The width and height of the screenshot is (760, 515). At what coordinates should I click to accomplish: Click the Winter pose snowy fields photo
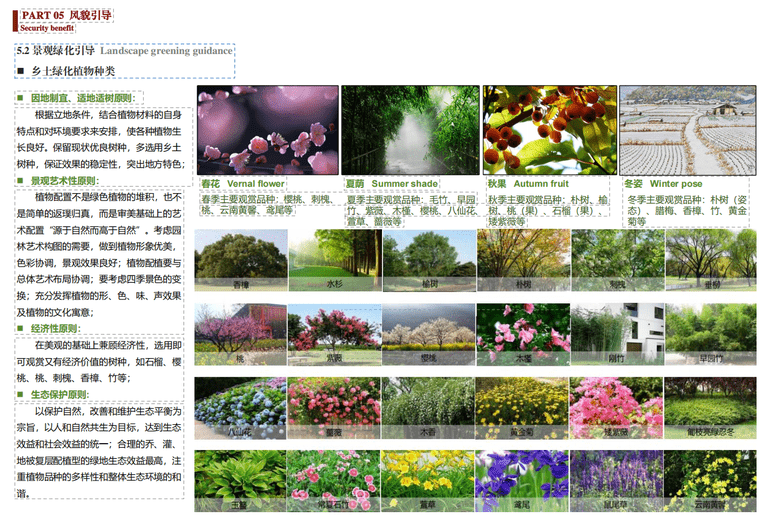pos(687,130)
